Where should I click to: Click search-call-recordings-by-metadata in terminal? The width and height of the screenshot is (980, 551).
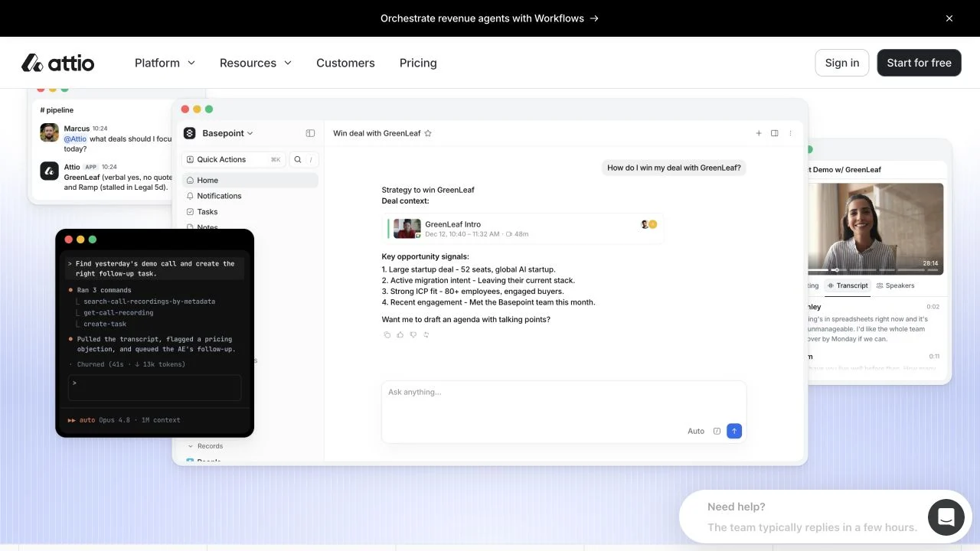click(149, 302)
